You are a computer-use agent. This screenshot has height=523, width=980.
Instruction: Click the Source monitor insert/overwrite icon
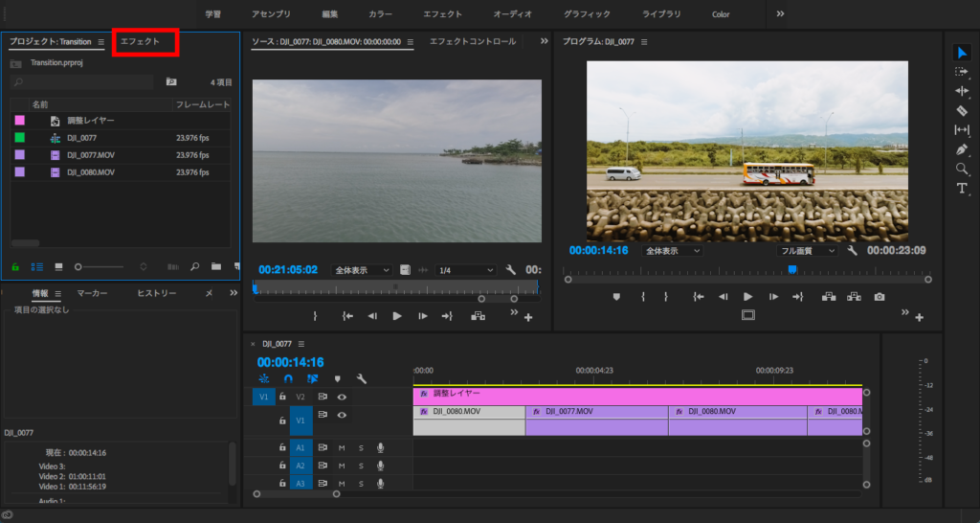click(x=479, y=316)
